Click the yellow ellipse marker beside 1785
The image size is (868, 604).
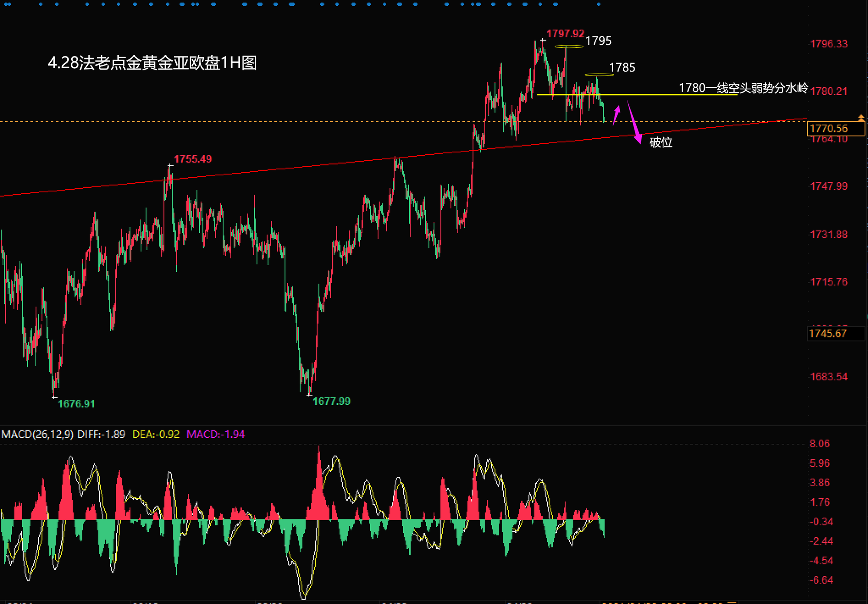[x=599, y=75]
